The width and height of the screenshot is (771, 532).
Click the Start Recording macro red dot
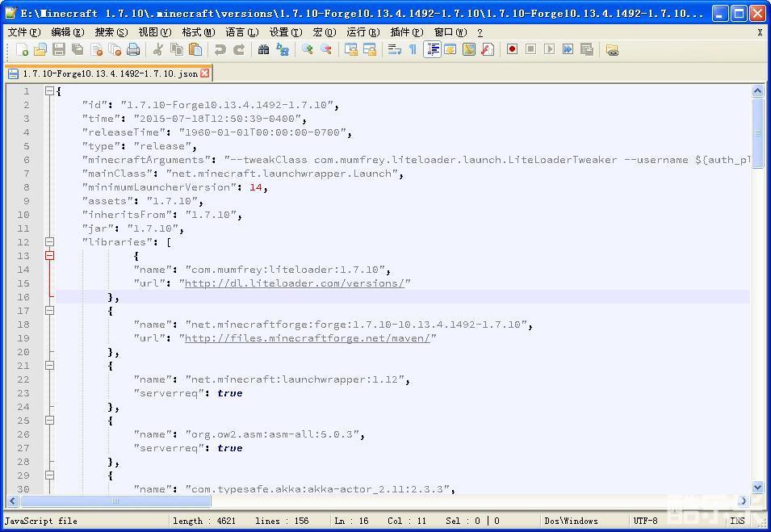pyautogui.click(x=512, y=50)
